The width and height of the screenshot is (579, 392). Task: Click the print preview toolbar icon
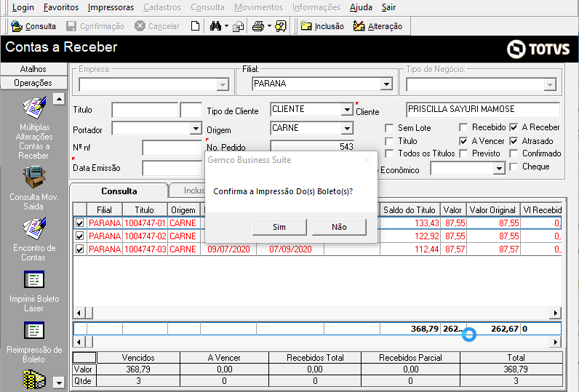tap(239, 26)
